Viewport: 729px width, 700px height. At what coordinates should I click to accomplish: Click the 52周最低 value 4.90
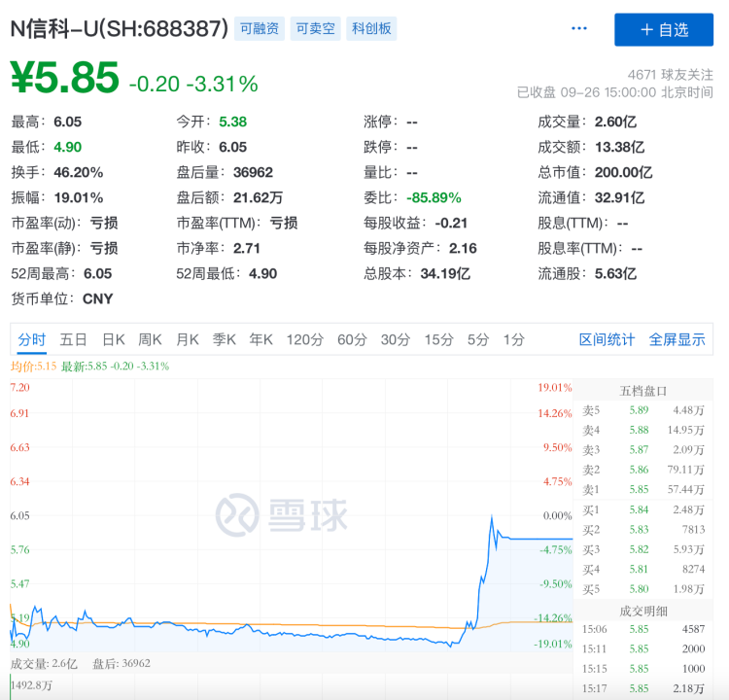click(x=262, y=273)
